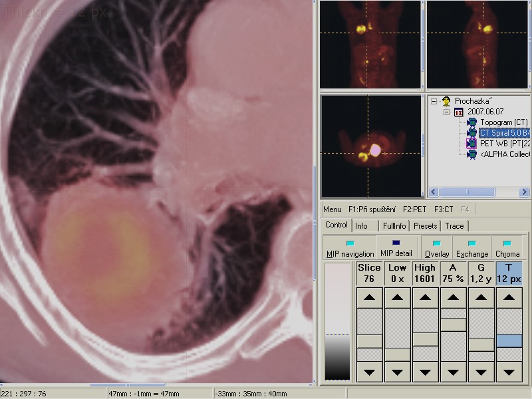Image resolution: width=532 pixels, height=399 pixels.
Task: Click the Topogram (CT) series icon
Action: pyautogui.click(x=472, y=122)
